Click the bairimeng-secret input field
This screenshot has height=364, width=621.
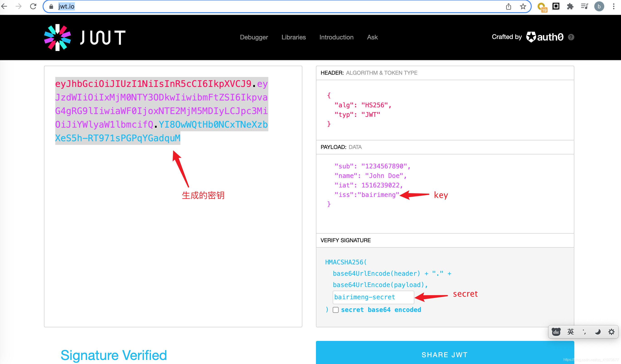(373, 297)
